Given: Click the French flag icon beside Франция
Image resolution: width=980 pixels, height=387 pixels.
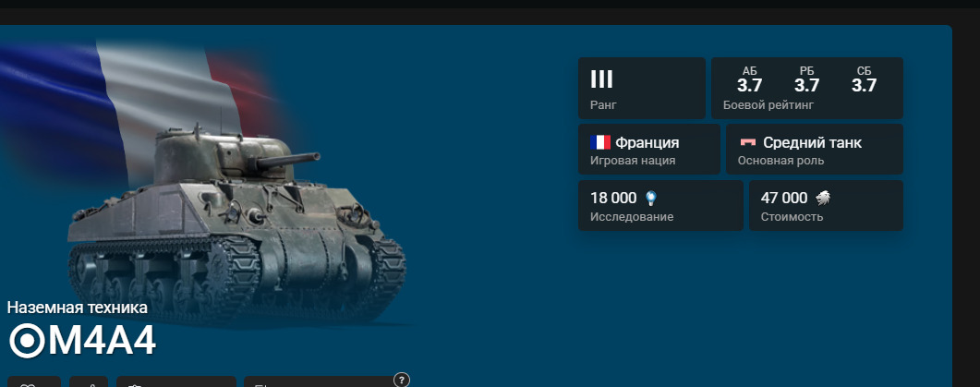Looking at the screenshot, I should pyautogui.click(x=600, y=142).
